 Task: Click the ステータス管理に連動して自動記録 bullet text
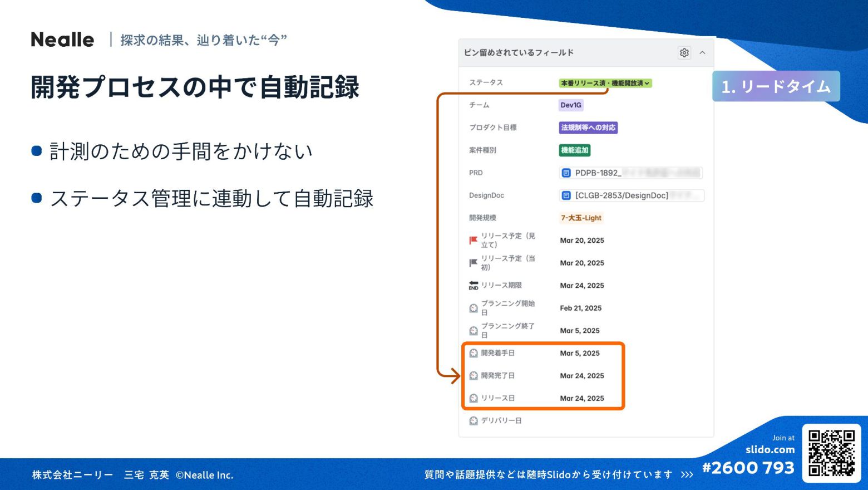pyautogui.click(x=211, y=198)
